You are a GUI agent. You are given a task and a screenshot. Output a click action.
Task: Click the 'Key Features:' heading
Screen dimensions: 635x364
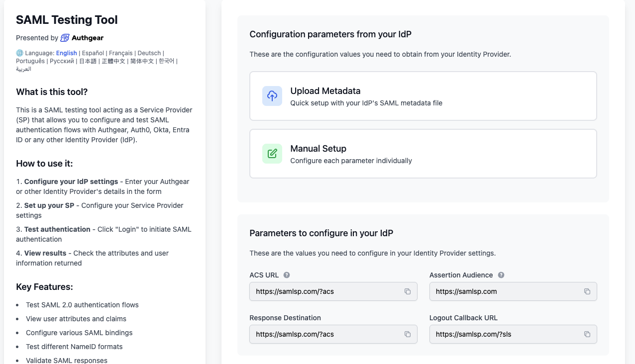[44, 287]
